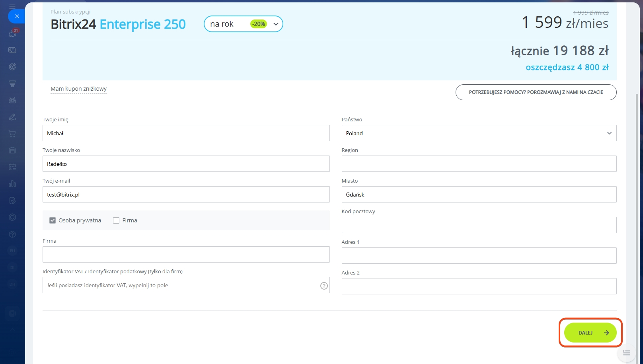This screenshot has height=364, width=643.
Task: Click the chat help button
Action: 536,92
